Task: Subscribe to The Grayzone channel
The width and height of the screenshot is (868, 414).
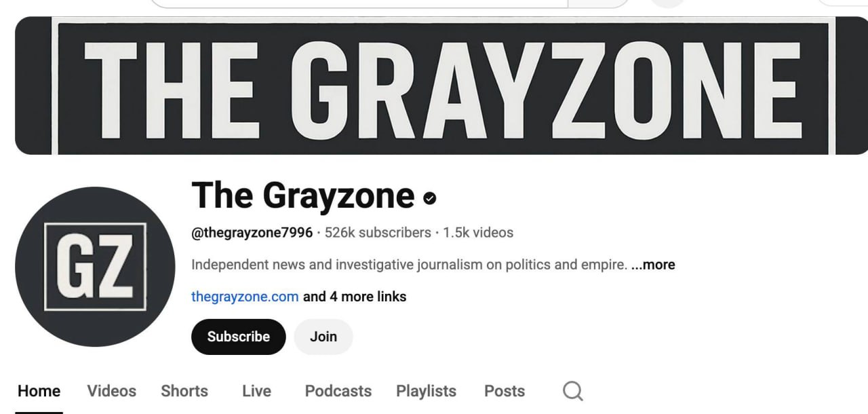Action: [x=239, y=337]
